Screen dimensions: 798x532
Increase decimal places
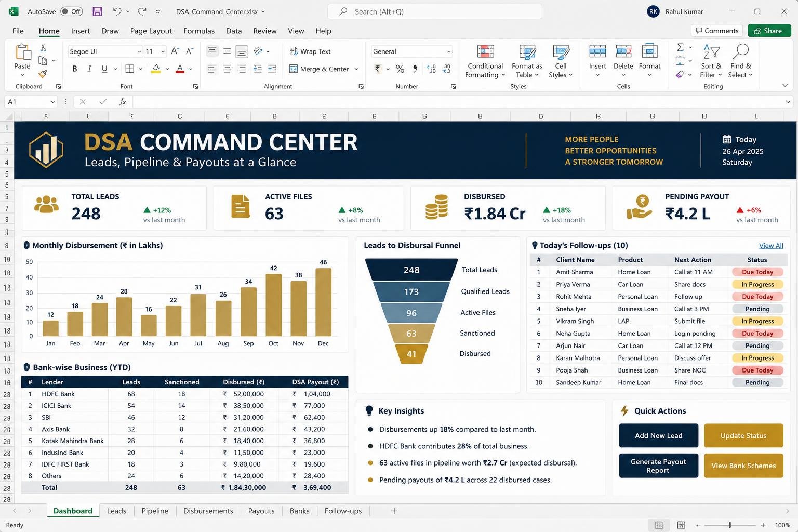coord(431,69)
